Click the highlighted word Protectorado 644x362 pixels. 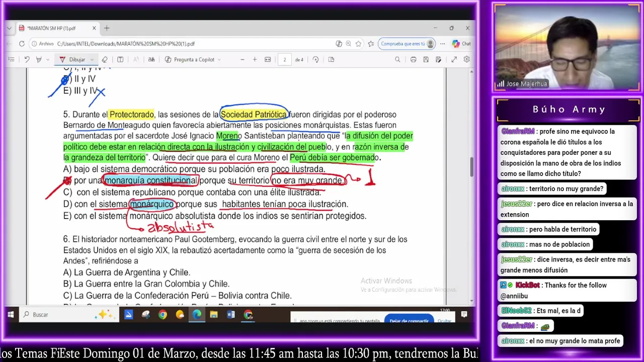[x=132, y=115]
